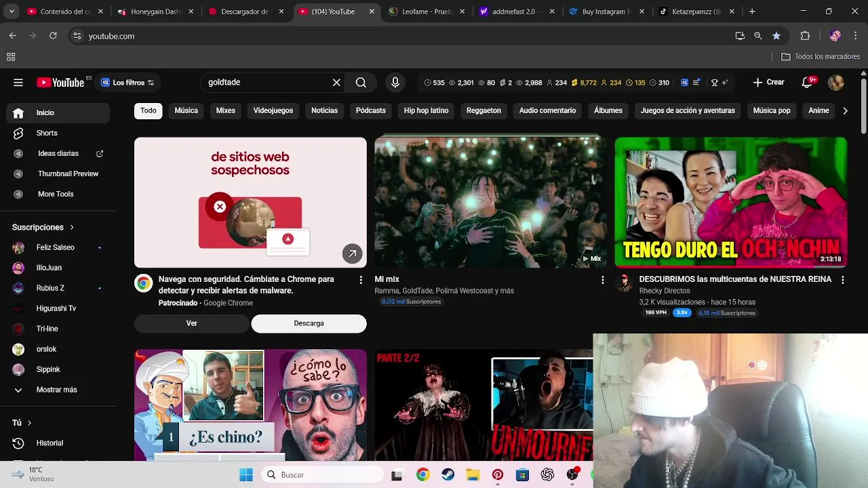Select the Pódcasts filter chip

pyautogui.click(x=371, y=110)
